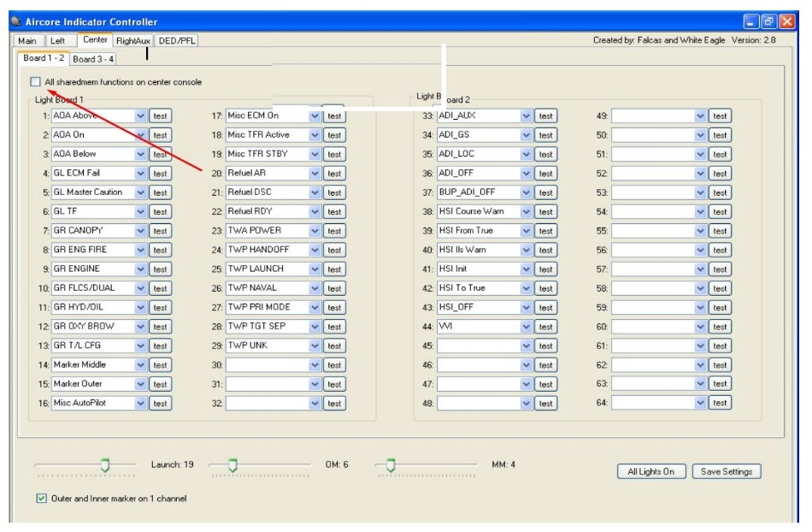The height and width of the screenshot is (532, 812).
Task: Enable All sharedmem functions on center console
Action: click(35, 82)
